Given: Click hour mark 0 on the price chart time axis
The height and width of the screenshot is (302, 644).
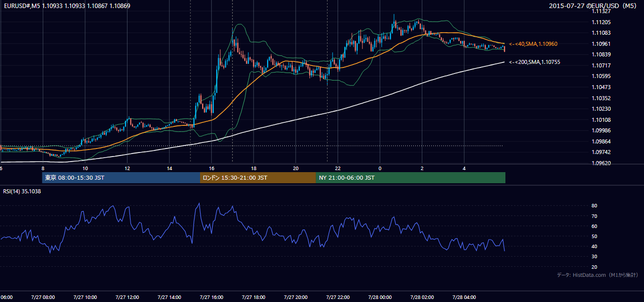Looking at the screenshot, I should point(380,168).
